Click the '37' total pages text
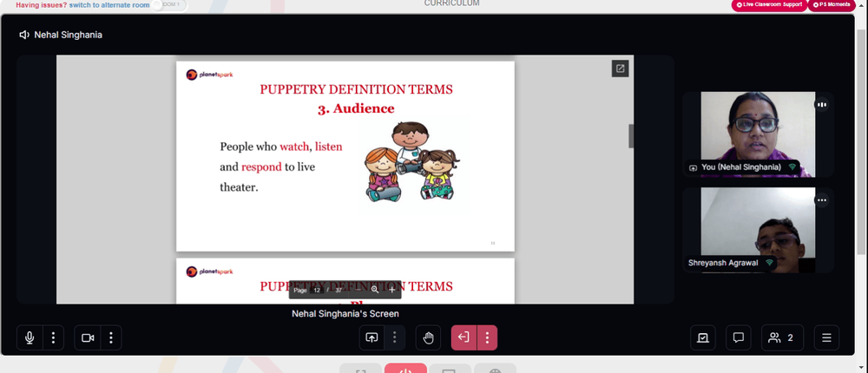 (x=339, y=290)
